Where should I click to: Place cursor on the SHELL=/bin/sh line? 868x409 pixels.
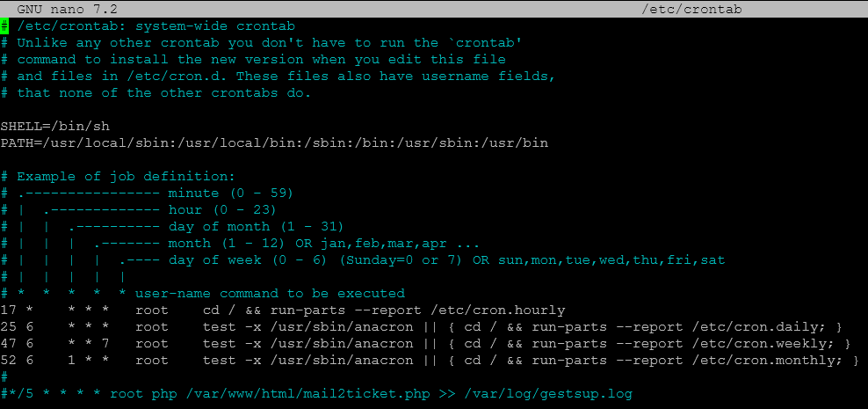tap(54, 127)
